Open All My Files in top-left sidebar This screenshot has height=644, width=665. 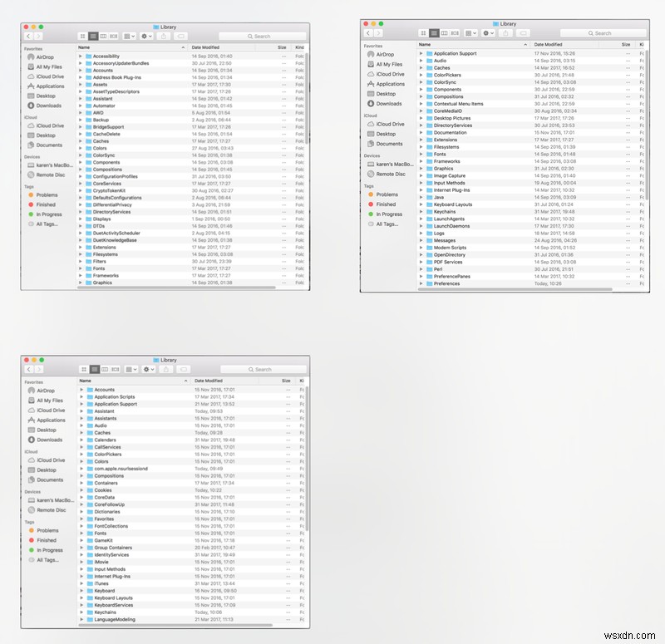pyautogui.click(x=45, y=66)
